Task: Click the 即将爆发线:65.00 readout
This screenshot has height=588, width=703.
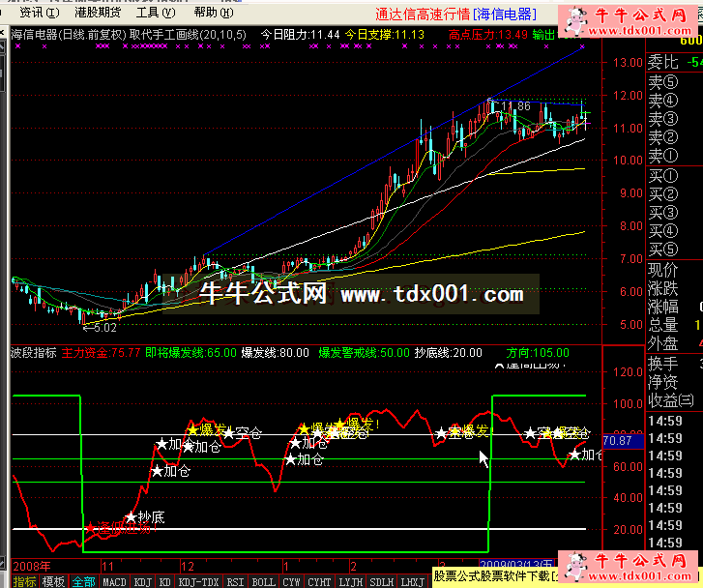Action: coord(190,353)
